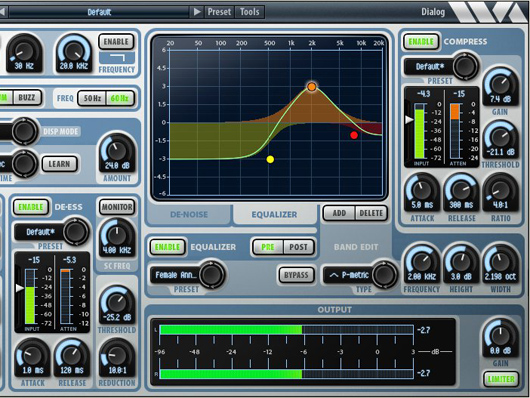The height and width of the screenshot is (398, 530).
Task: Select the BUZZ mode button
Action: 27,98
